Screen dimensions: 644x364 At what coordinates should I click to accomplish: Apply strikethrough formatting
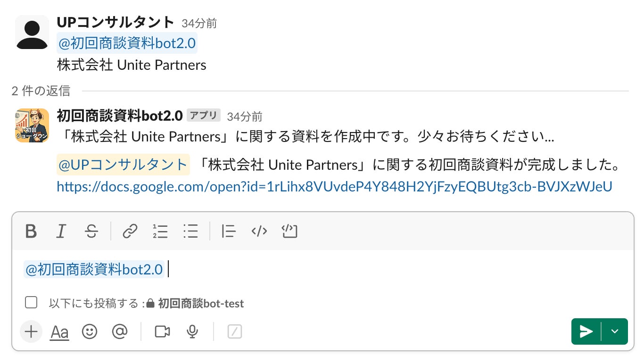coord(91,232)
